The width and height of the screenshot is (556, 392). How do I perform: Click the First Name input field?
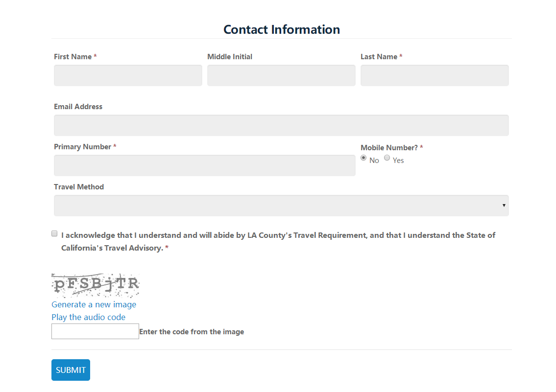pos(128,75)
